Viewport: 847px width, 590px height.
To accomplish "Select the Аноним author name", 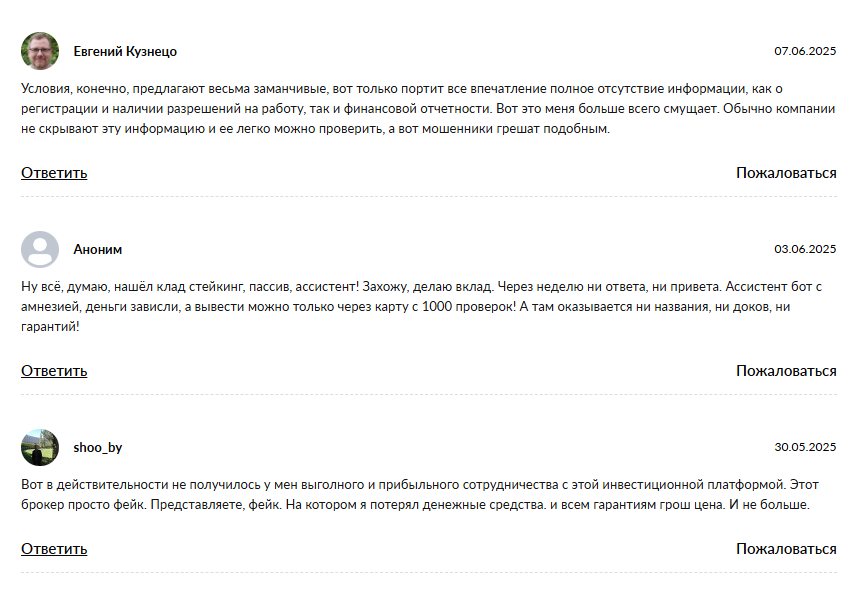I will 98,250.
